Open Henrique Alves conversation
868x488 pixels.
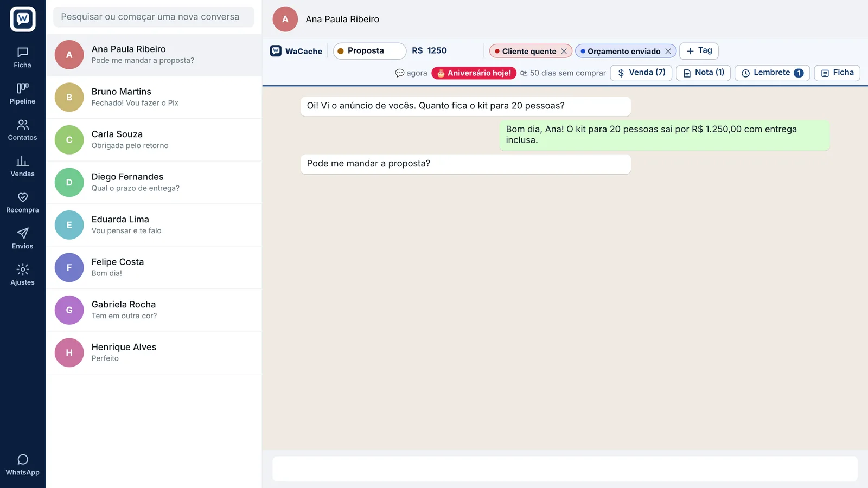[x=154, y=352]
